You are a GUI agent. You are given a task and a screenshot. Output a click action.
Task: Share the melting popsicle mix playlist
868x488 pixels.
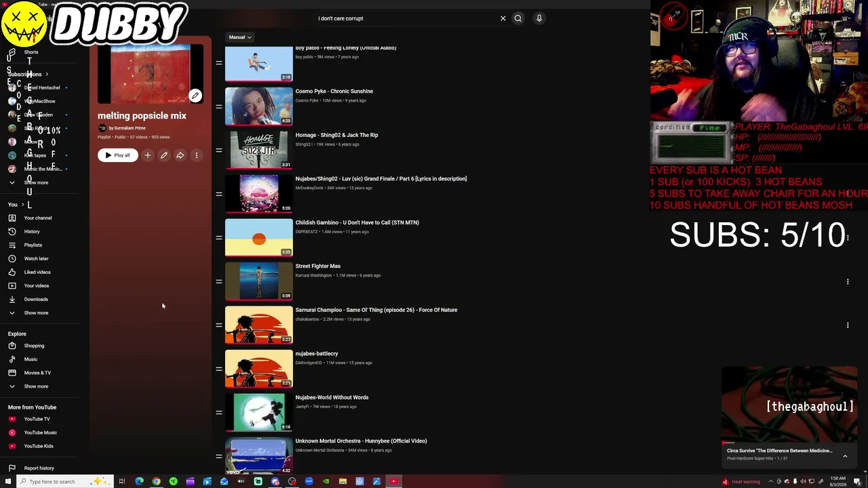[x=180, y=155]
